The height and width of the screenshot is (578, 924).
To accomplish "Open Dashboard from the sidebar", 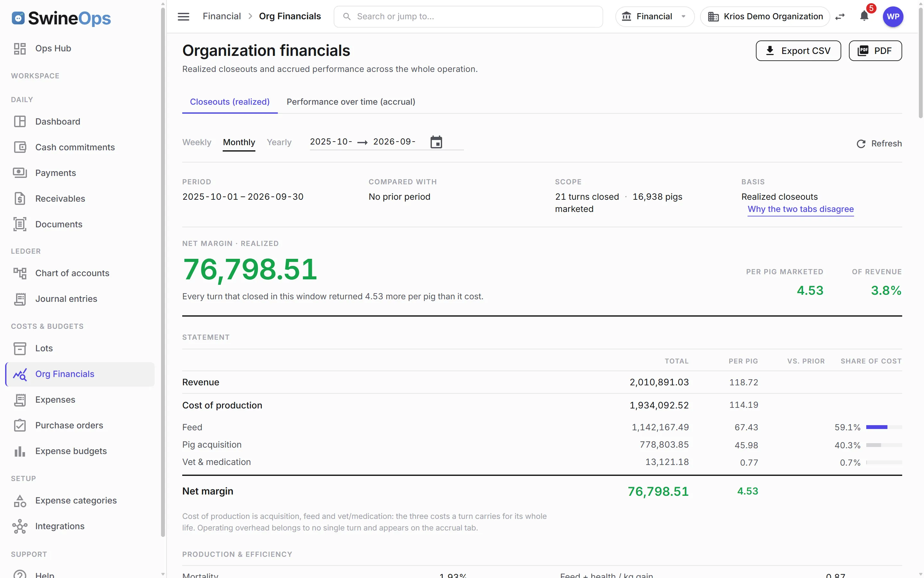I will pos(80,122).
